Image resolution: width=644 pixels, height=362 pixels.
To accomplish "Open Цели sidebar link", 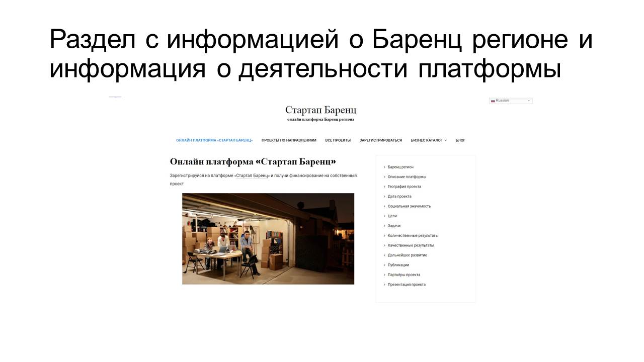I will (392, 216).
